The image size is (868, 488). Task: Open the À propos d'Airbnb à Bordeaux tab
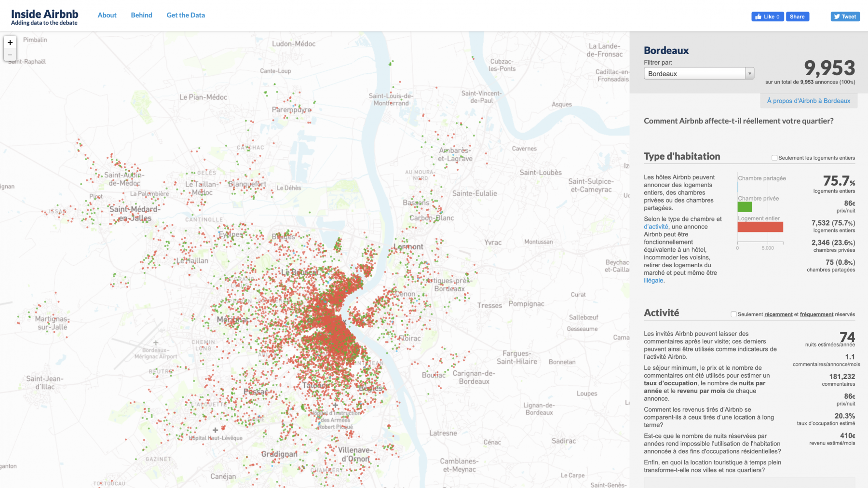coord(809,101)
